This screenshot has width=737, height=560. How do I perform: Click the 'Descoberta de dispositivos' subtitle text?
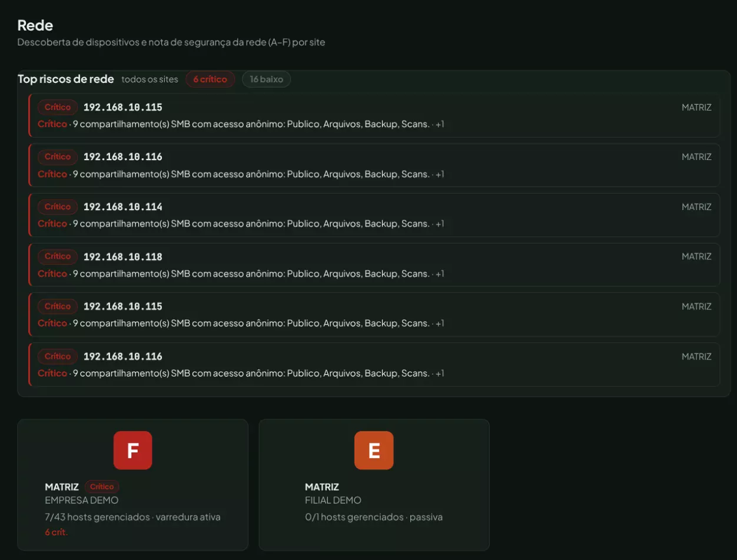[171, 42]
